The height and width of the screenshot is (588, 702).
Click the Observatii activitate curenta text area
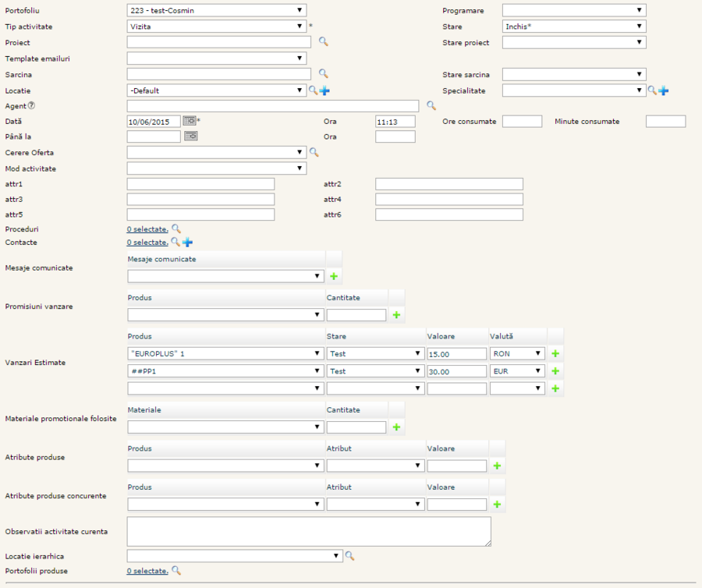pyautogui.click(x=309, y=531)
